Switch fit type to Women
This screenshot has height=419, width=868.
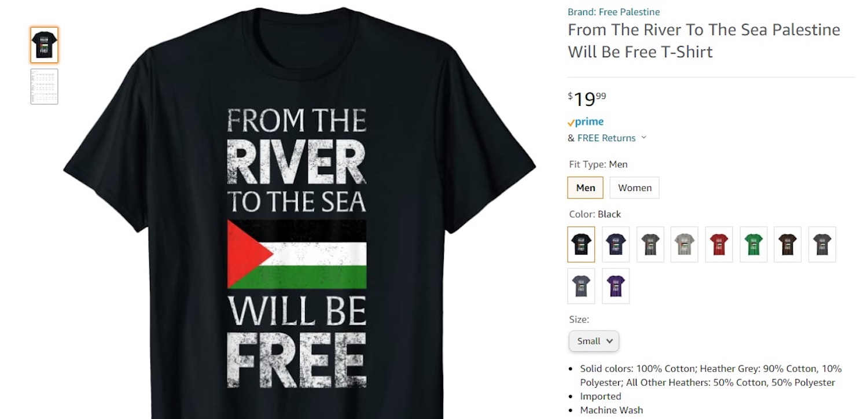tap(635, 188)
